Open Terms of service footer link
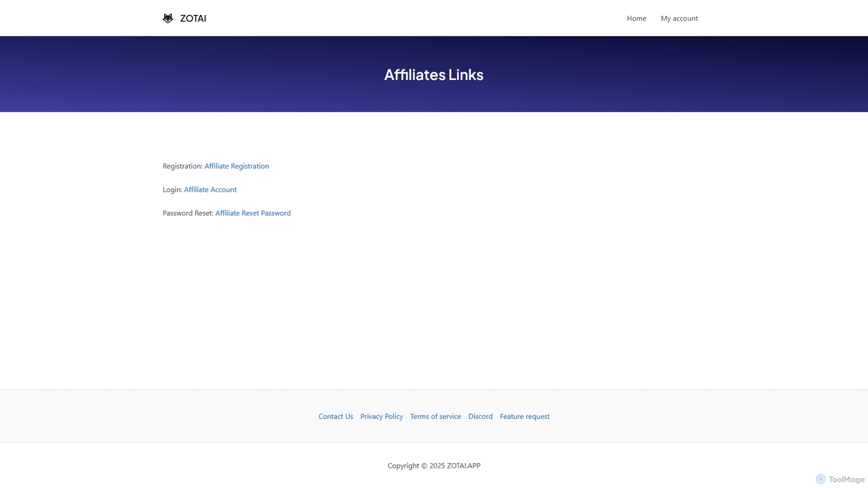Viewport: 868px width, 488px height. (x=435, y=416)
